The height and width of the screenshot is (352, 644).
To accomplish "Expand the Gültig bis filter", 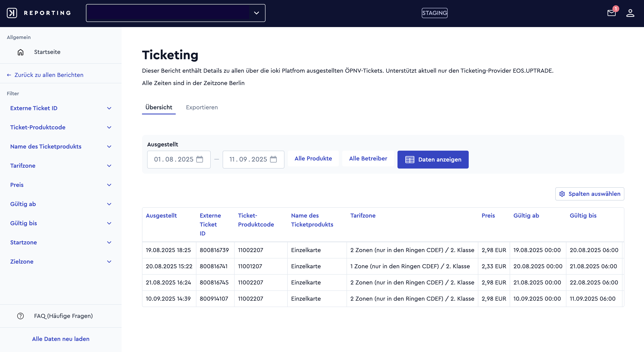I will click(x=61, y=223).
